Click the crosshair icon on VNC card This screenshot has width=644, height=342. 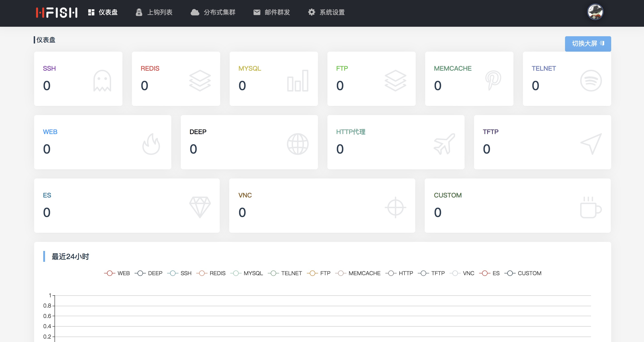[395, 207]
